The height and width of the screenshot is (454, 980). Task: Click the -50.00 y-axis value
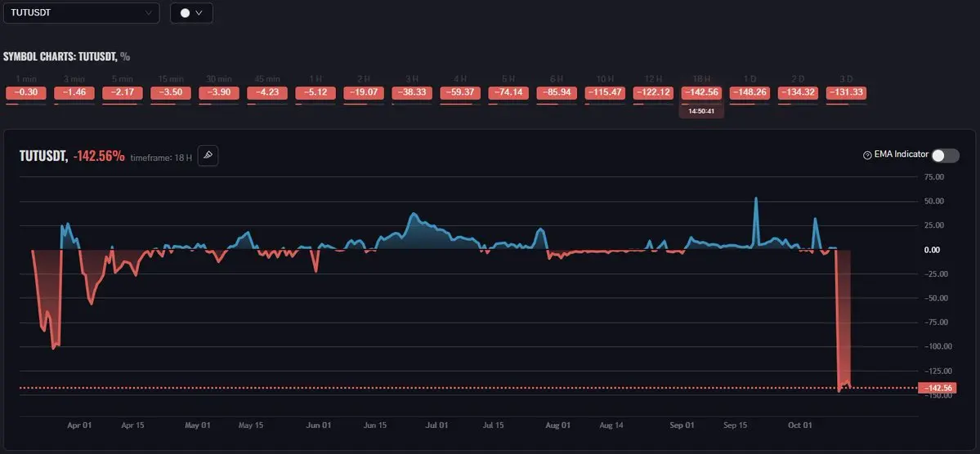(x=935, y=298)
